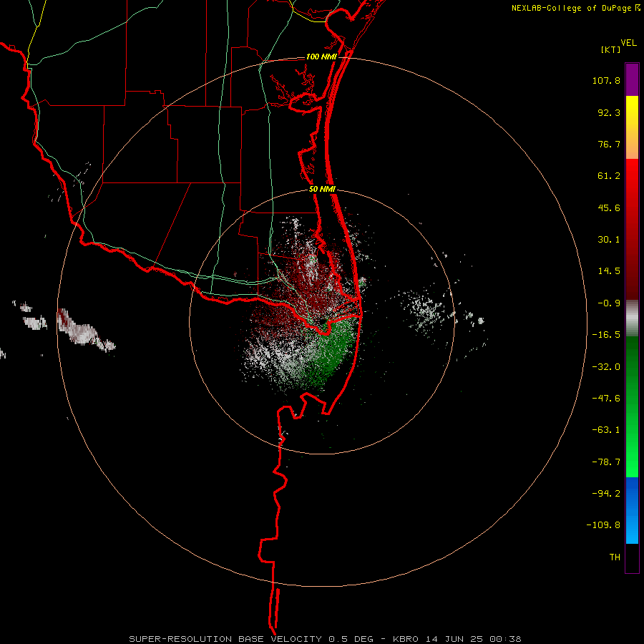The image size is (644, 644).
Task: Click the gray near-zero segment of color bar
Action: (632, 318)
